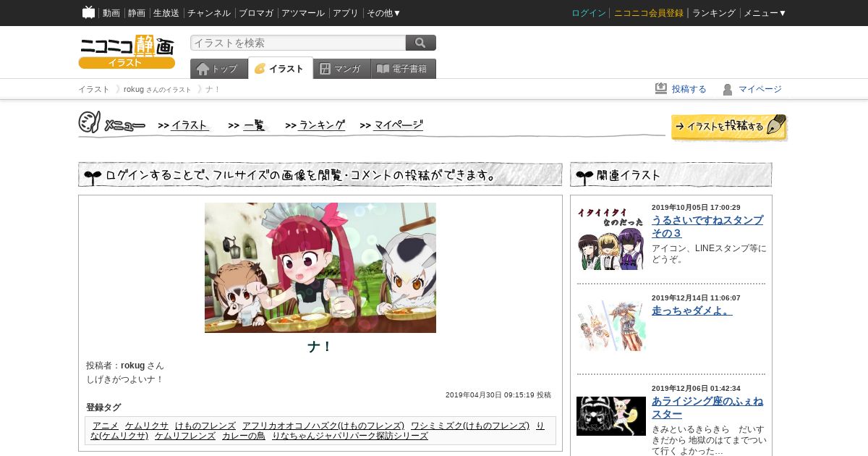This screenshot has height=456, width=868.
Task: Open うるさいですねスタンプ その3 thumbnail
Action: [611, 238]
